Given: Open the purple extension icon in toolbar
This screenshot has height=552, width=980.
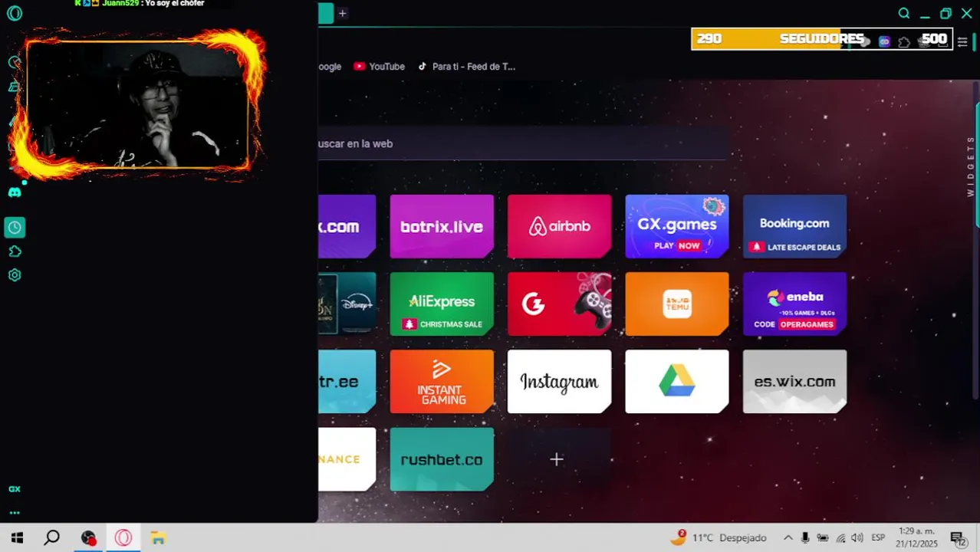Looking at the screenshot, I should 884,42.
